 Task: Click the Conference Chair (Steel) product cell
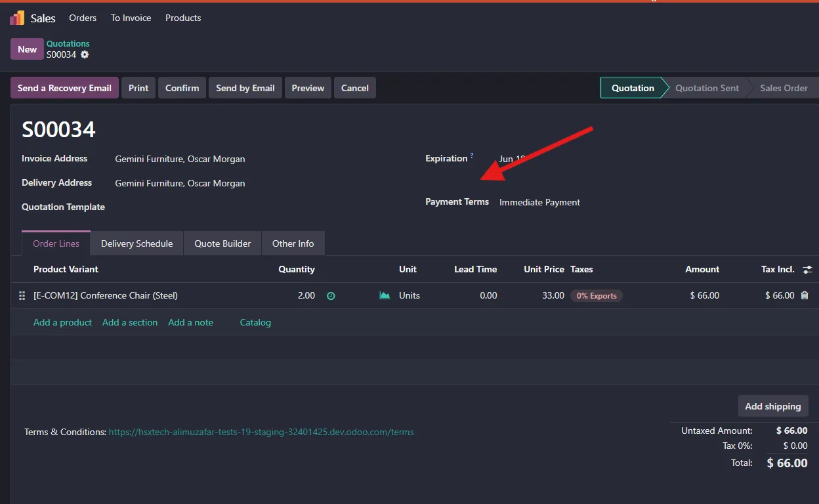(106, 296)
